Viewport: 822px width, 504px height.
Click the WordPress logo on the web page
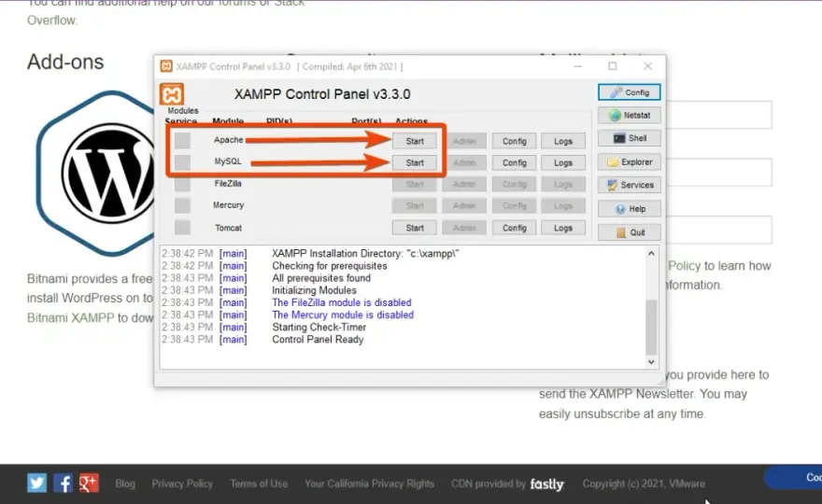tap(107, 173)
